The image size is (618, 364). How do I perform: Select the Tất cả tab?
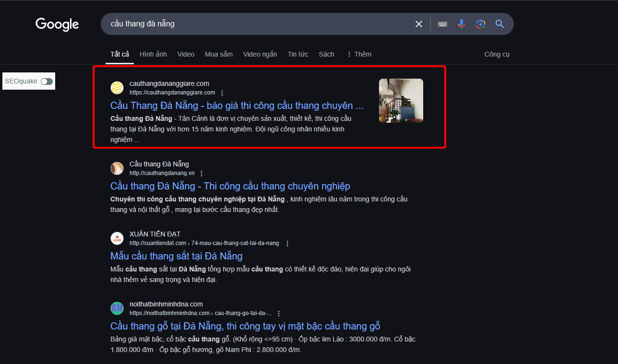pos(119,54)
